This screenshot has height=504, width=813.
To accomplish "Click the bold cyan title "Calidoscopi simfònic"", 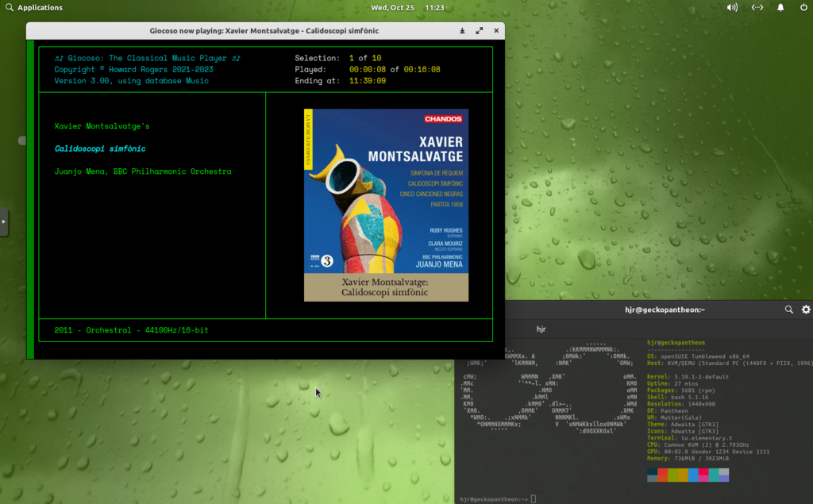I will [100, 148].
